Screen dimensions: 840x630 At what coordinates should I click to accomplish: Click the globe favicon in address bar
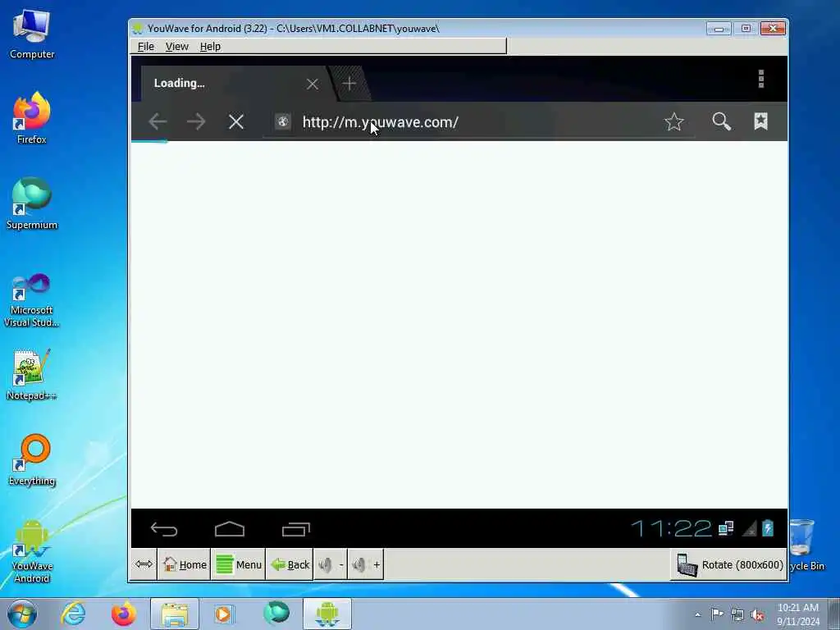tap(283, 121)
